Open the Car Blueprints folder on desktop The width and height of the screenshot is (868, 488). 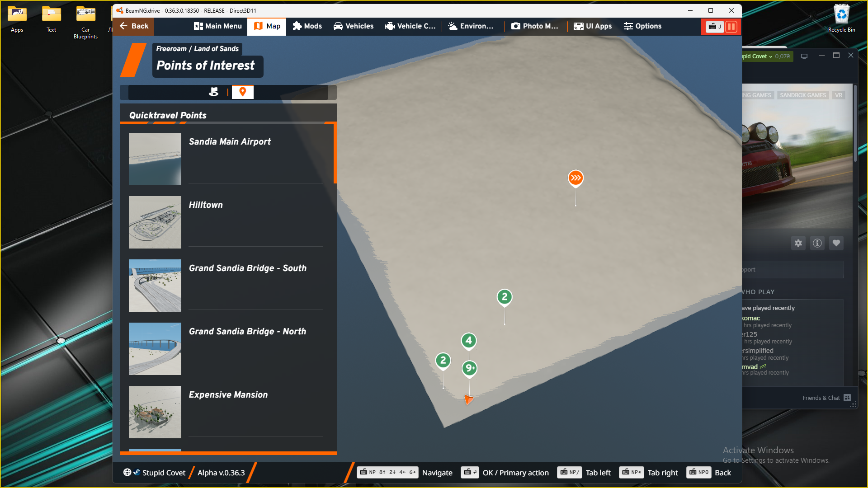[x=86, y=23]
